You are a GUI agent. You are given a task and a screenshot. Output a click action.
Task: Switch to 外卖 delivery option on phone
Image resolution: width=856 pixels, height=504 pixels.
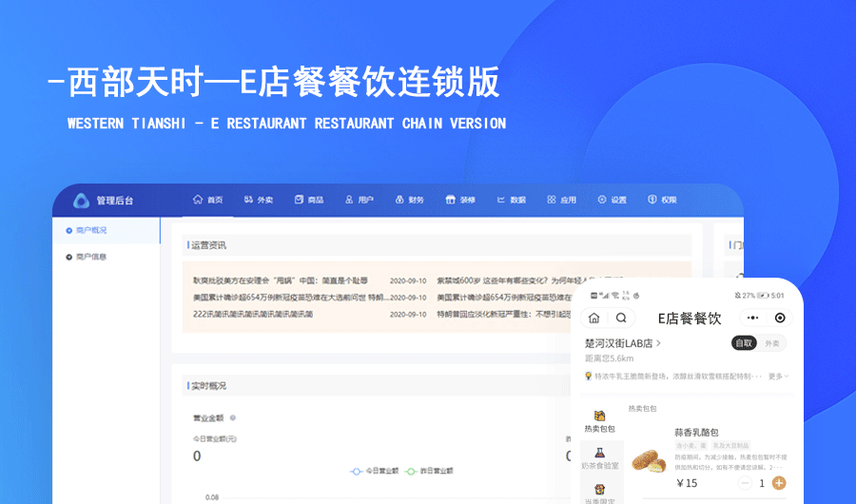(772, 343)
